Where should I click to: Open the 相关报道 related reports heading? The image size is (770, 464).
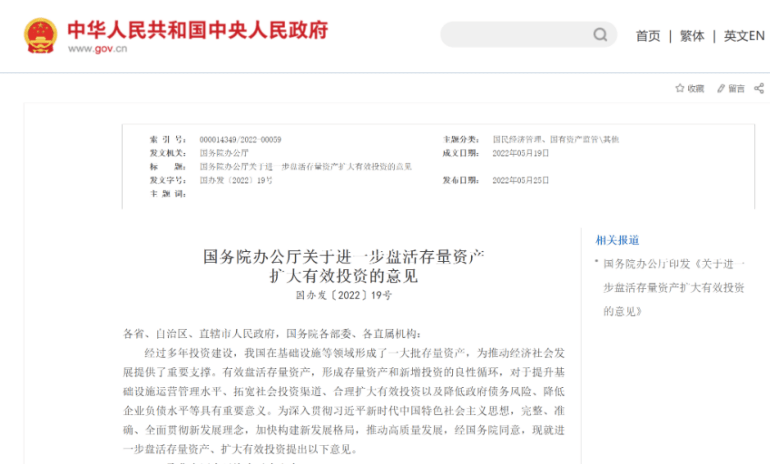(617, 240)
